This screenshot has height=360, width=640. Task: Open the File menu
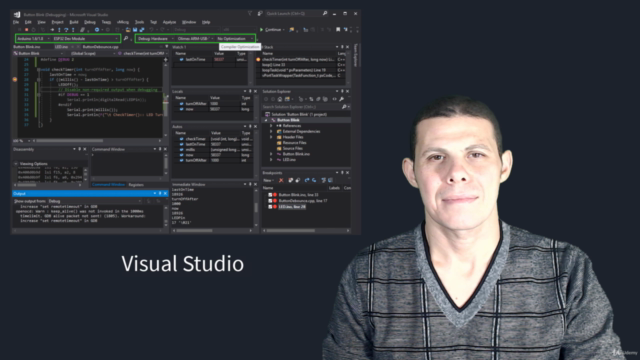coord(16,22)
